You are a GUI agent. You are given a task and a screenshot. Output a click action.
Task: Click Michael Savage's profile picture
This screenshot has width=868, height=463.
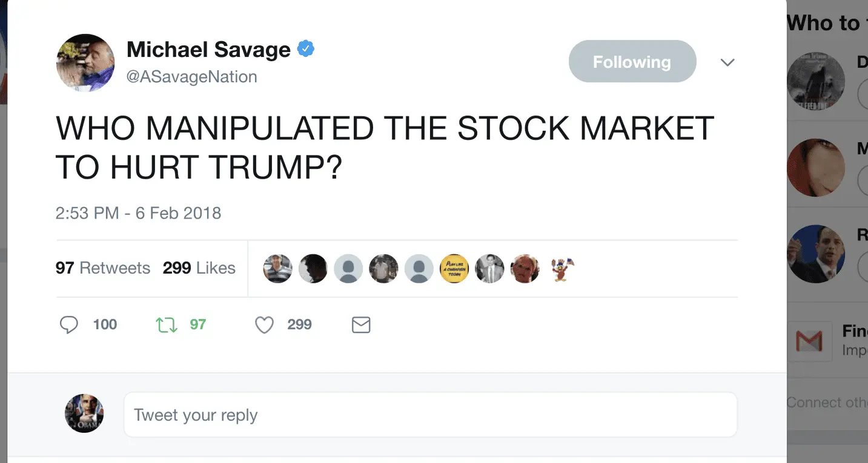85,63
